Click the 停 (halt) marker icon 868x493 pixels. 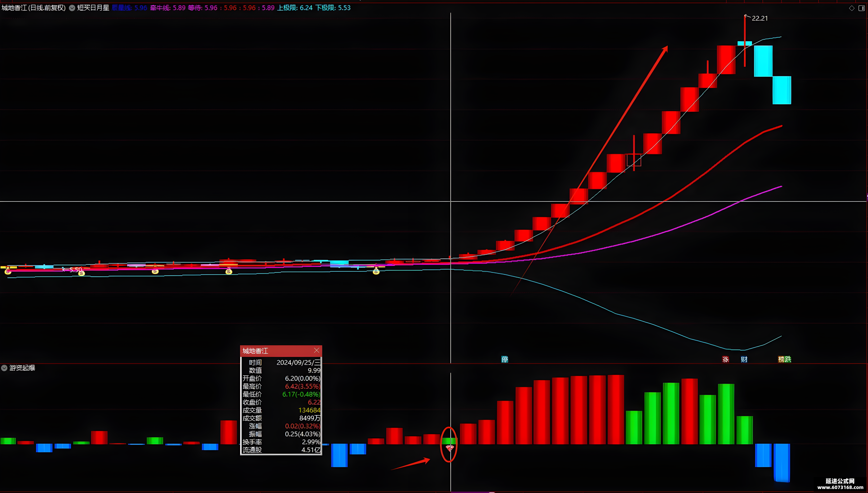click(504, 359)
